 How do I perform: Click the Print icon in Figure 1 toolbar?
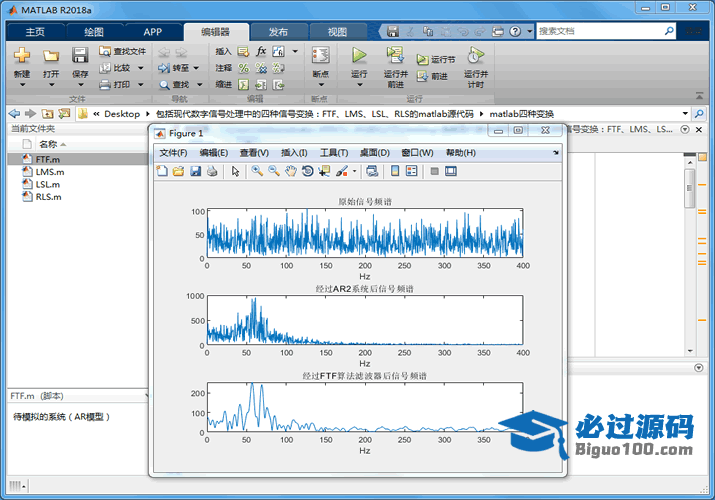click(212, 171)
